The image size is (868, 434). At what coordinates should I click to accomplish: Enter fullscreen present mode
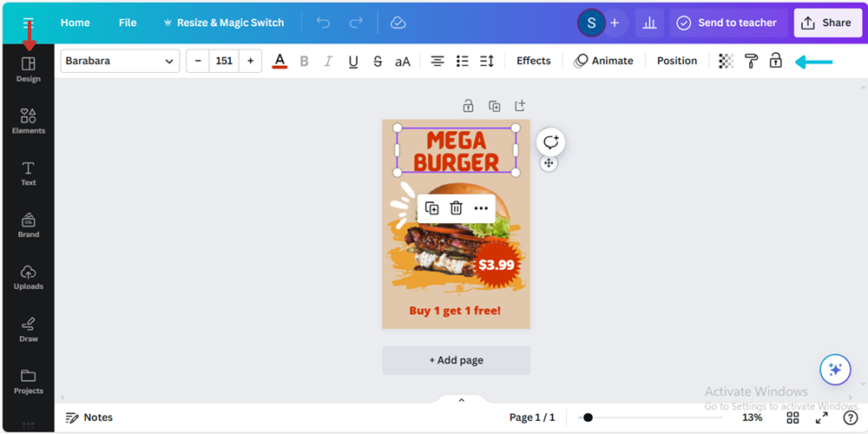pos(821,418)
